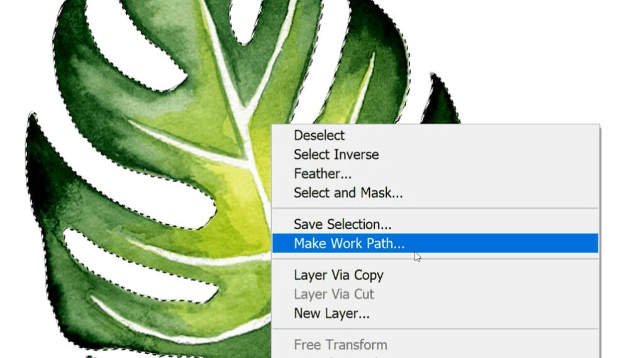Click the highlighted Make Work Path... item
The width and height of the screenshot is (644, 358).
[435, 243]
